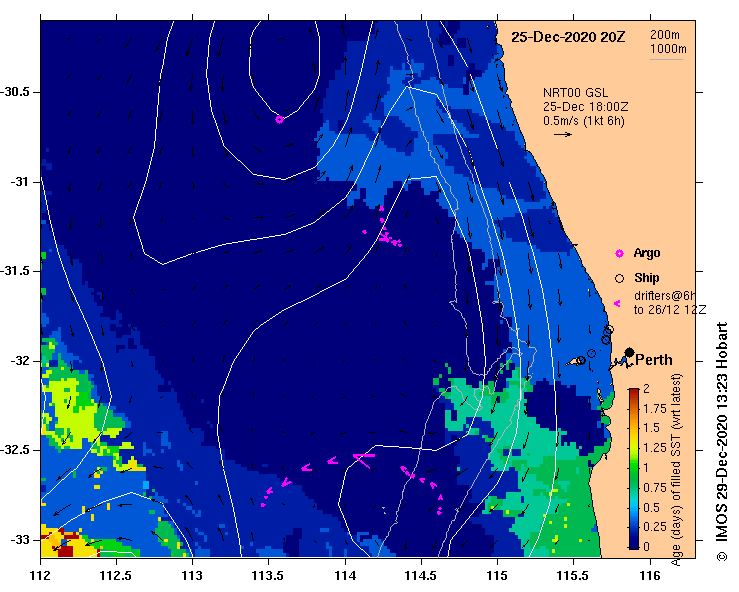Click the longitude axis label 113.5
This screenshot has height=592, width=739.
[268, 576]
